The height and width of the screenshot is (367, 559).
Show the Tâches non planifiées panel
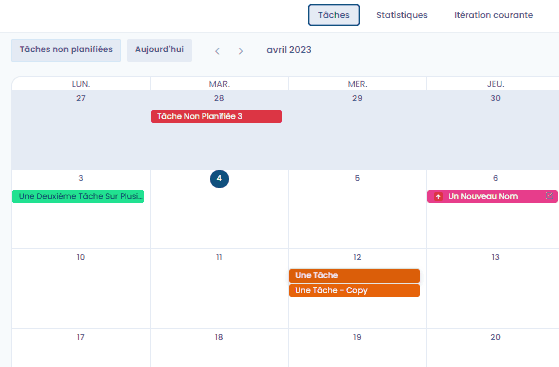click(66, 50)
